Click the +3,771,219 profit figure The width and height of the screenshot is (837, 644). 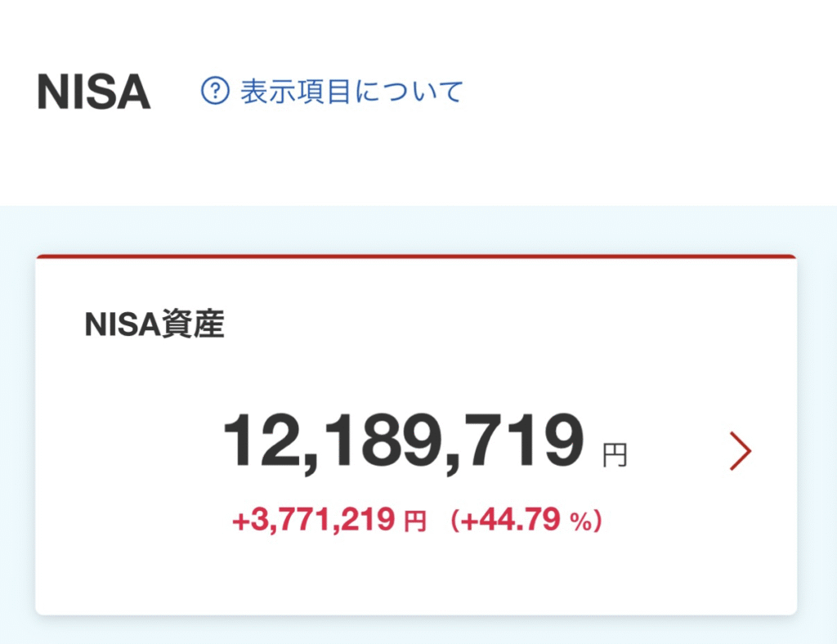[313, 521]
